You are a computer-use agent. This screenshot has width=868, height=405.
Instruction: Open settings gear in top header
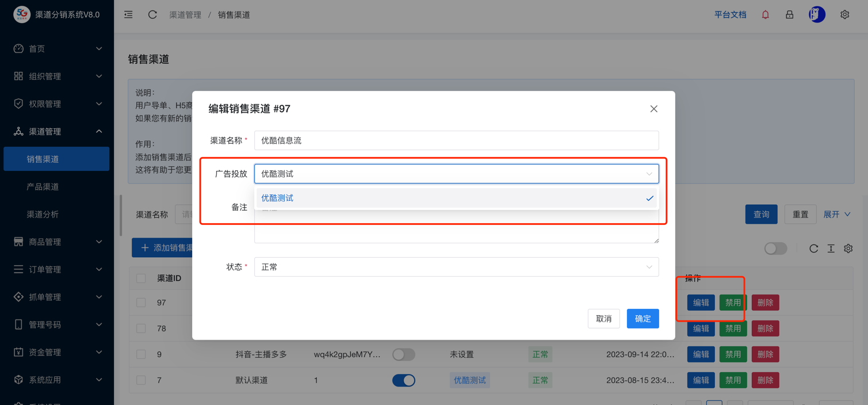point(844,15)
